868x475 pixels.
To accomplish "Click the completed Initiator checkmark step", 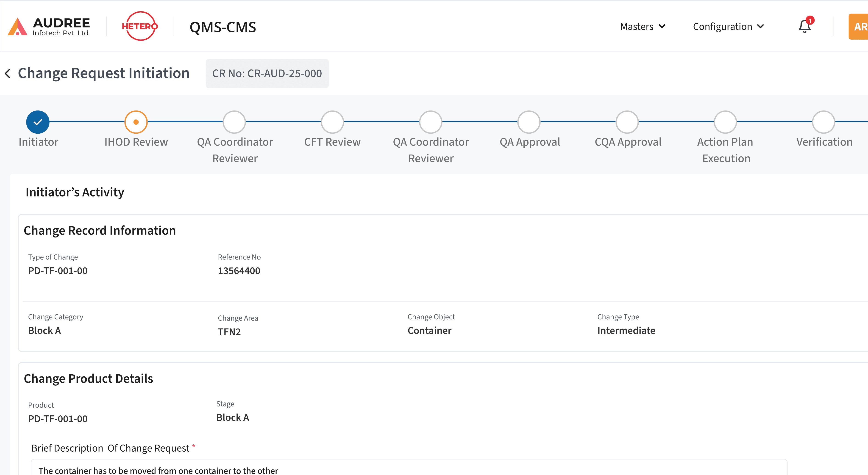I will click(38, 122).
